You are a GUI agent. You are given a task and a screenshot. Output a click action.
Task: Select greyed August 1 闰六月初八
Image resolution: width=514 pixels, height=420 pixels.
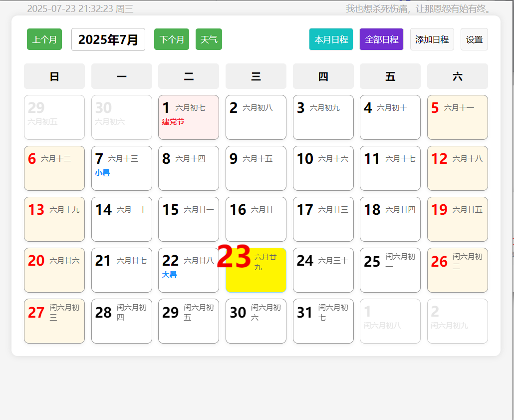tap(390, 321)
